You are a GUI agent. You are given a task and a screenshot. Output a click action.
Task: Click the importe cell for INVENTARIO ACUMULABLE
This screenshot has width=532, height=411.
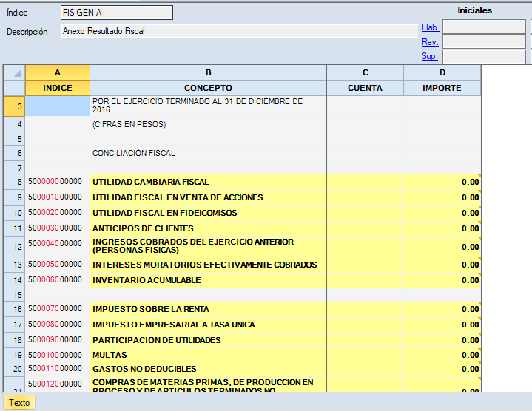[x=442, y=281]
